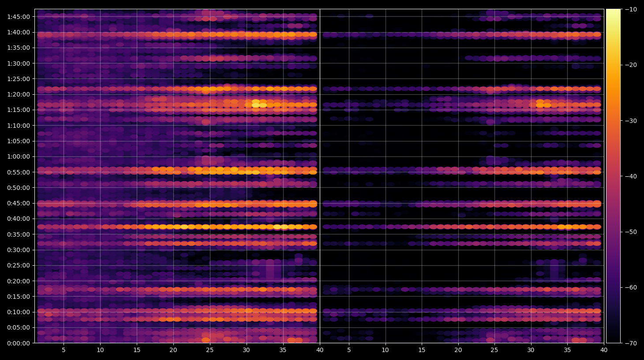This screenshot has height=360, width=644.
Task: Click x-axis label 5 under the right heatmap
Action: [x=349, y=350]
